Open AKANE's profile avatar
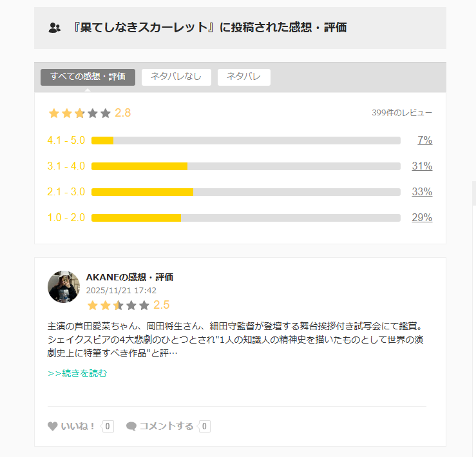476x457 pixels. [64, 287]
